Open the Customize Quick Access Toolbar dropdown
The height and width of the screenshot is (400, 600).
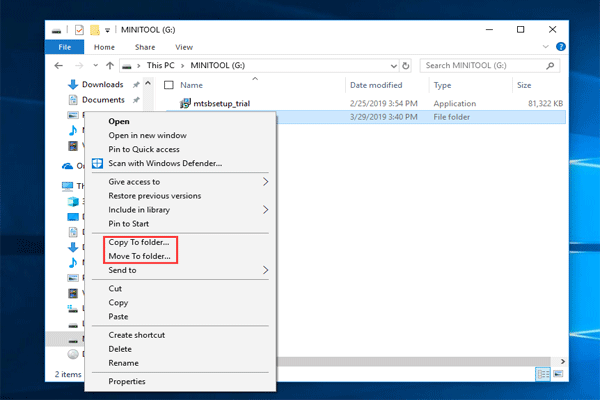click(108, 30)
